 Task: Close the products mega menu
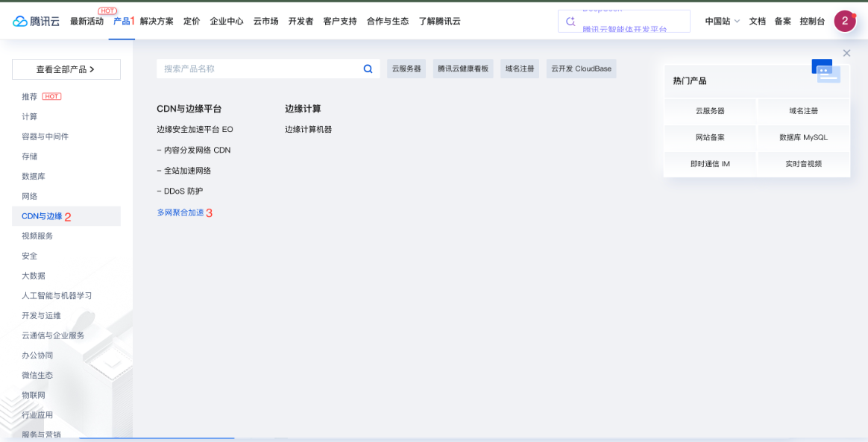click(x=846, y=53)
